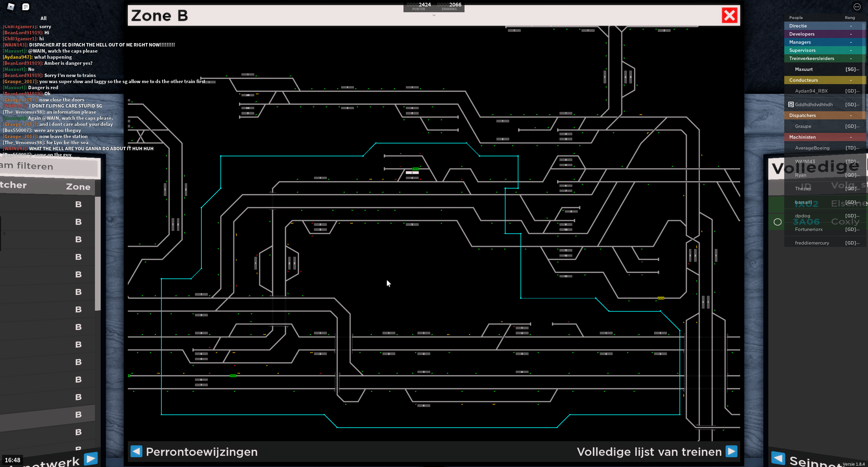Toggle the chat window icon
This screenshot has width=868, height=467.
(x=26, y=7)
